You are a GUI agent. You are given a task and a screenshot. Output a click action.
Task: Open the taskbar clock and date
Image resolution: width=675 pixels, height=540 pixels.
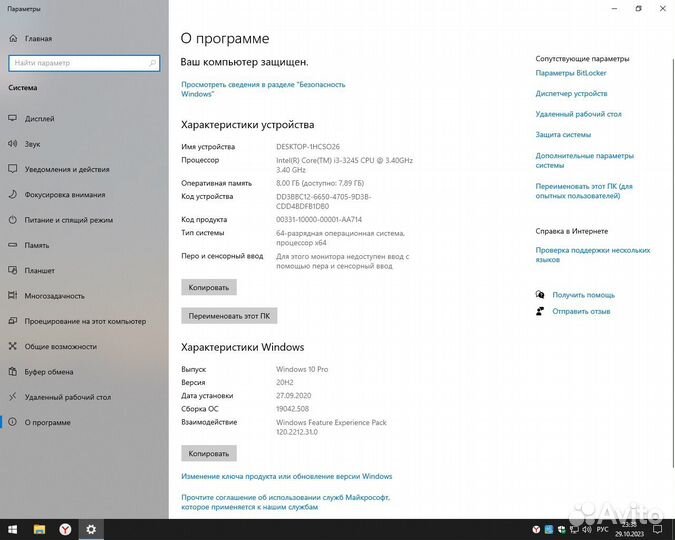(629, 529)
